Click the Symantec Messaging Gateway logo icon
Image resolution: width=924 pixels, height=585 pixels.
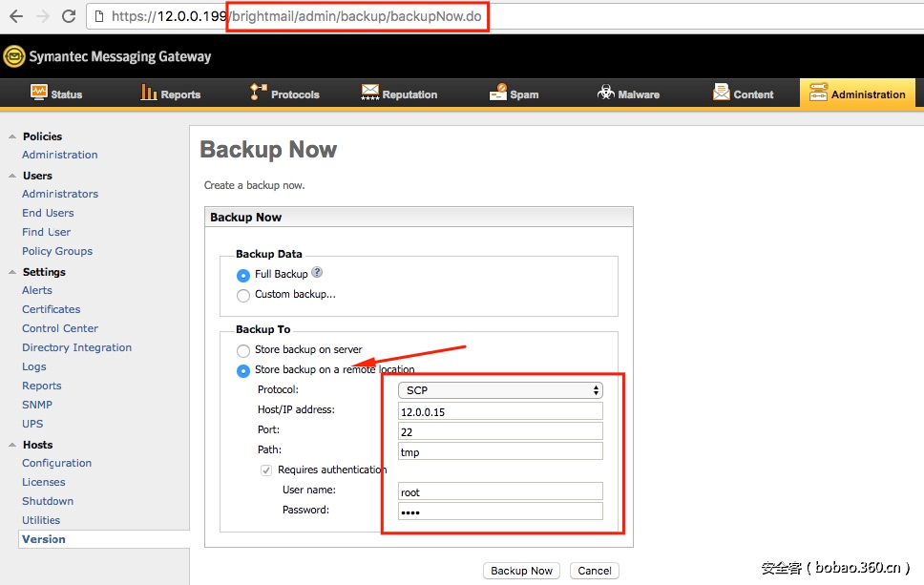[13, 56]
